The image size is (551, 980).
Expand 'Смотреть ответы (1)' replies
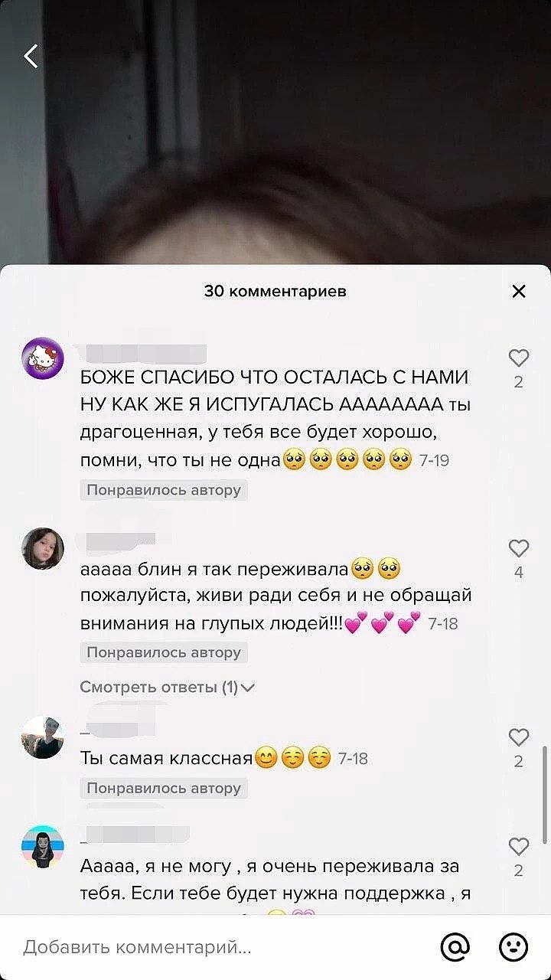(x=167, y=687)
